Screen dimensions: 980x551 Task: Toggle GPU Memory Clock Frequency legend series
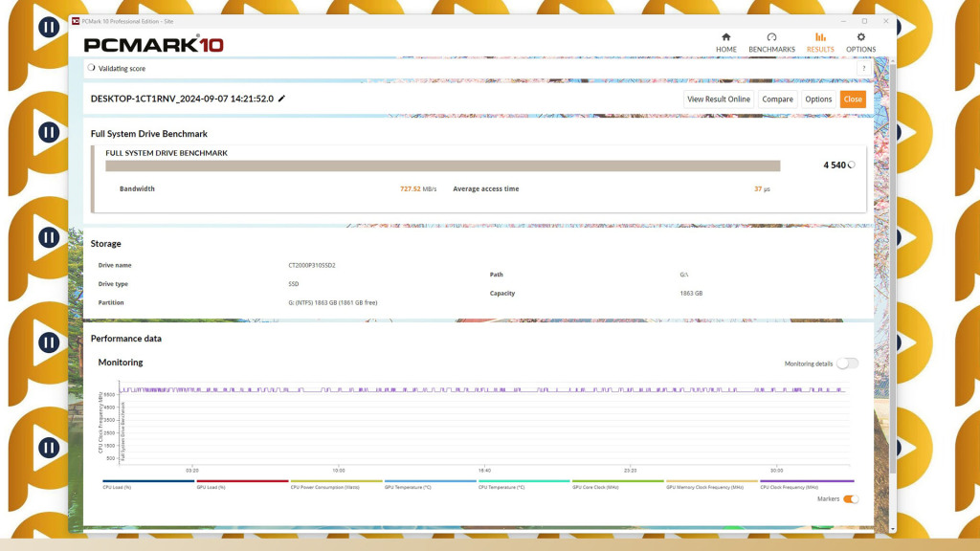[712, 485]
